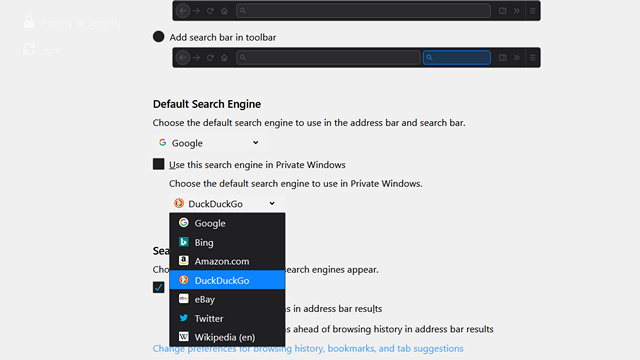Open Privacy & Security settings lock icon

pos(29,22)
